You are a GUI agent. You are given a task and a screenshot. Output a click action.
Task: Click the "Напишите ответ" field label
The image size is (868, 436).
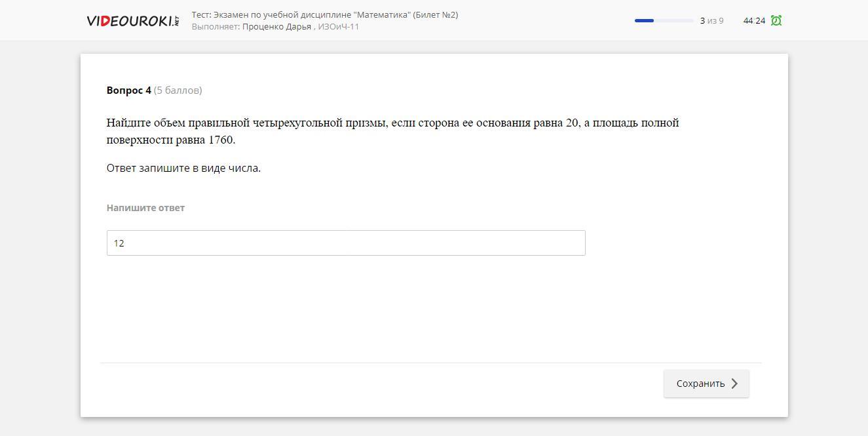[x=145, y=208]
